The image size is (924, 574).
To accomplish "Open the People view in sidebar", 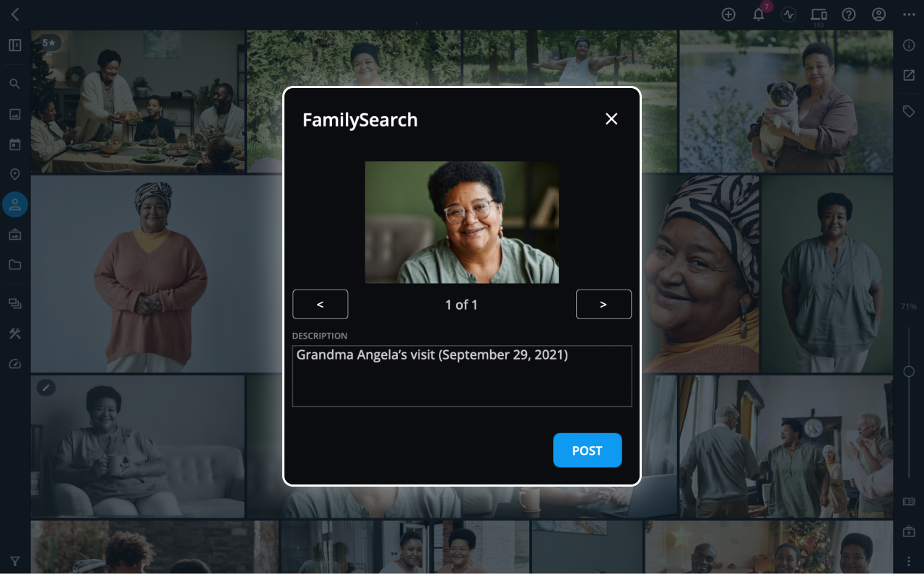I will point(14,204).
